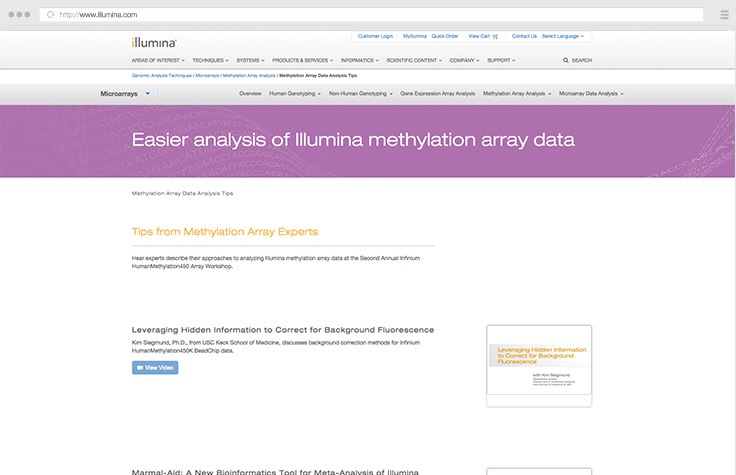736x475 pixels.
Task: Expand the Areas of Interest menu
Action: (x=158, y=60)
